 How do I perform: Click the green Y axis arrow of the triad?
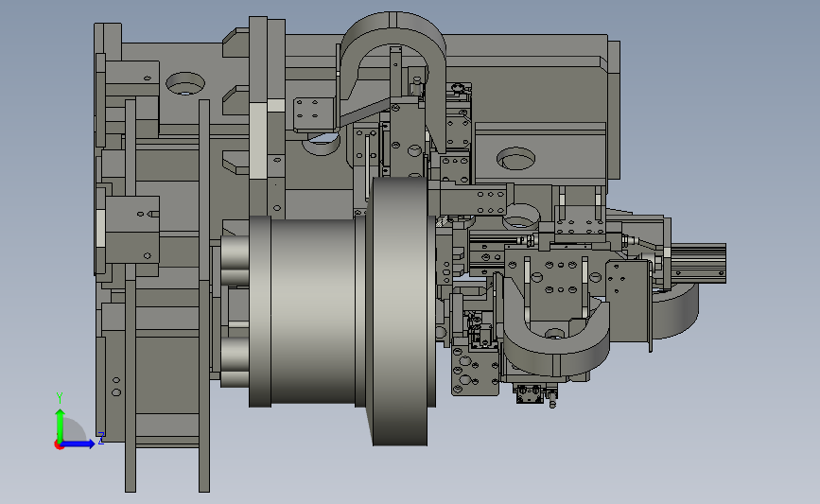(60, 425)
